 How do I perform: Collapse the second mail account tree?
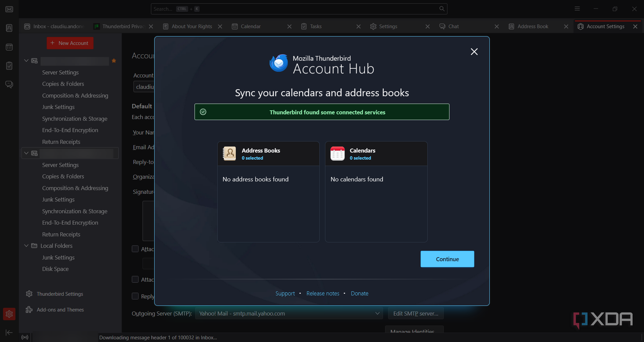(26, 153)
